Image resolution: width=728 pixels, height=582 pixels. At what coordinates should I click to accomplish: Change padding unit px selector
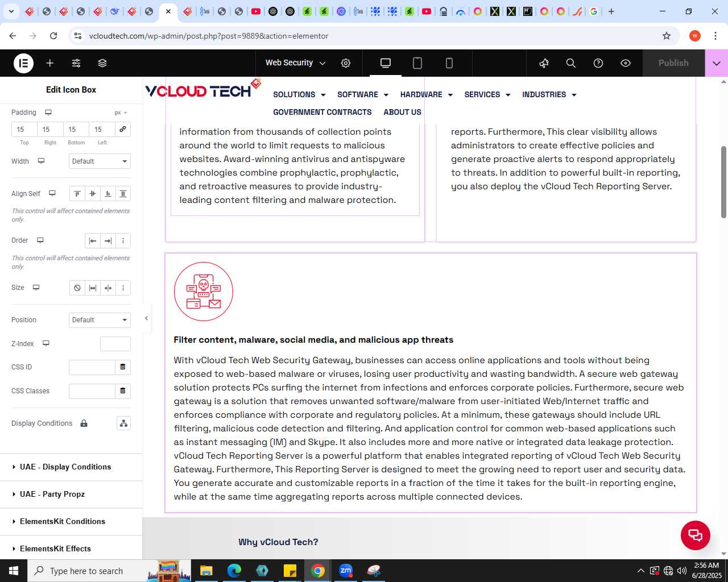point(121,113)
